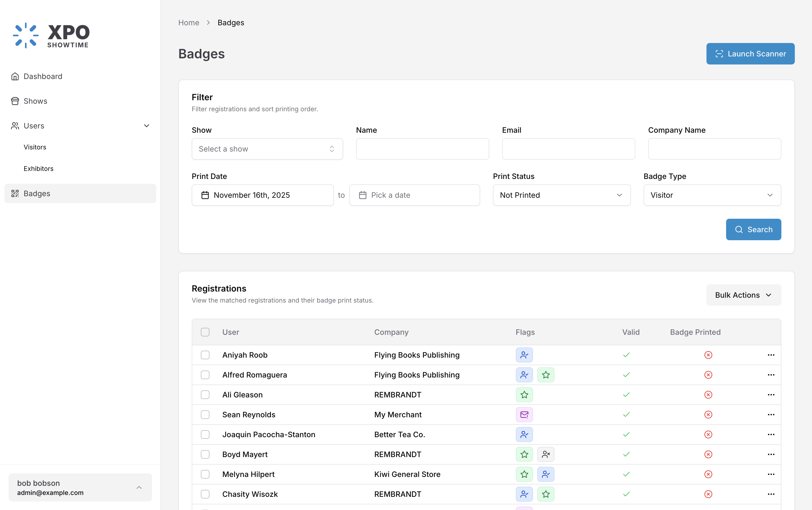Click Aniyah Roob's blue user-check flag

[524, 355]
